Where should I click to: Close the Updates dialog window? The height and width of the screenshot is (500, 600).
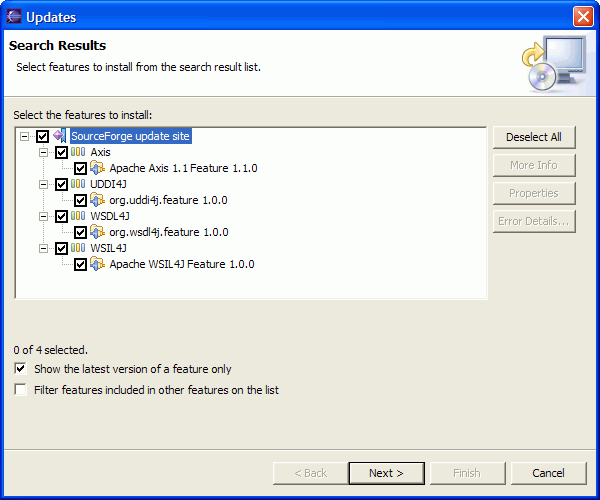point(583,17)
